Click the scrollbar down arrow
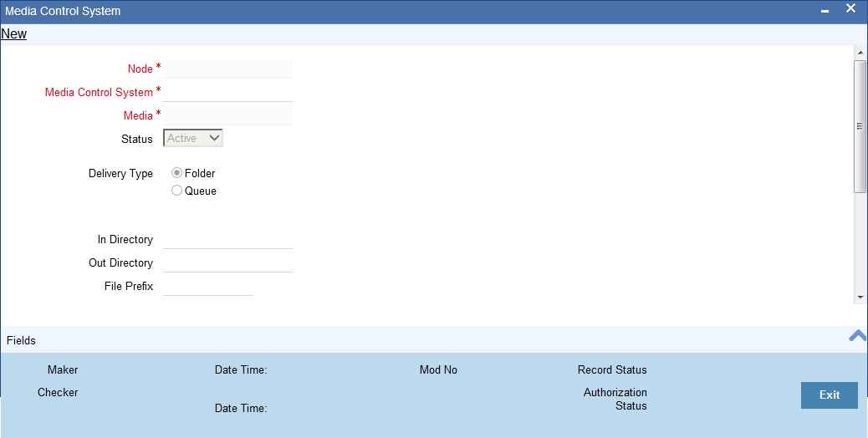This screenshot has height=438, width=868. point(860,298)
